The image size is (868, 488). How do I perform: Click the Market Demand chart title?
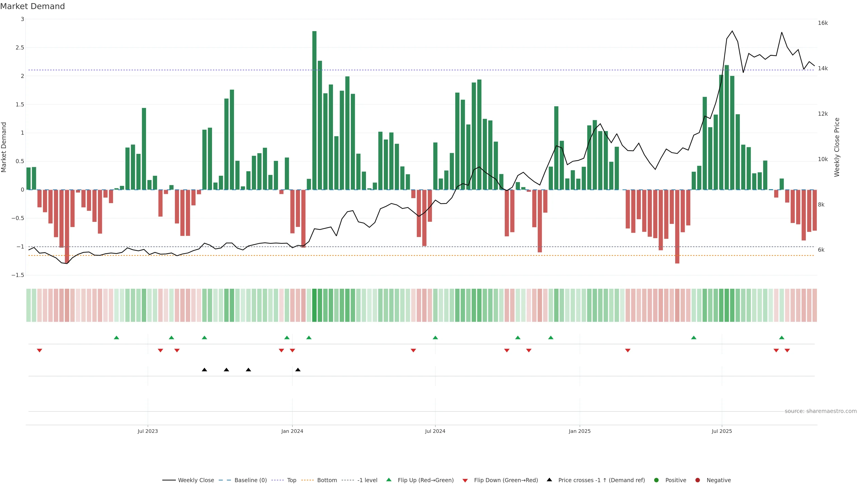coord(32,6)
